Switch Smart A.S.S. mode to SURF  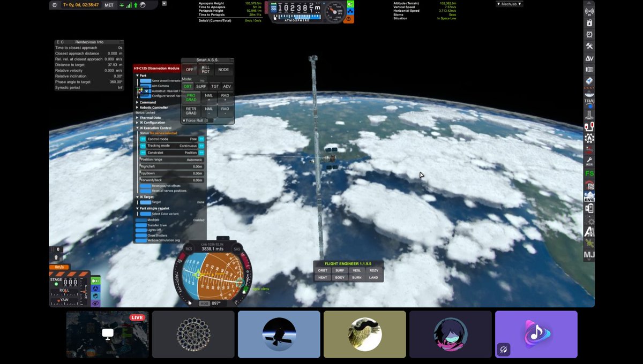201,86
